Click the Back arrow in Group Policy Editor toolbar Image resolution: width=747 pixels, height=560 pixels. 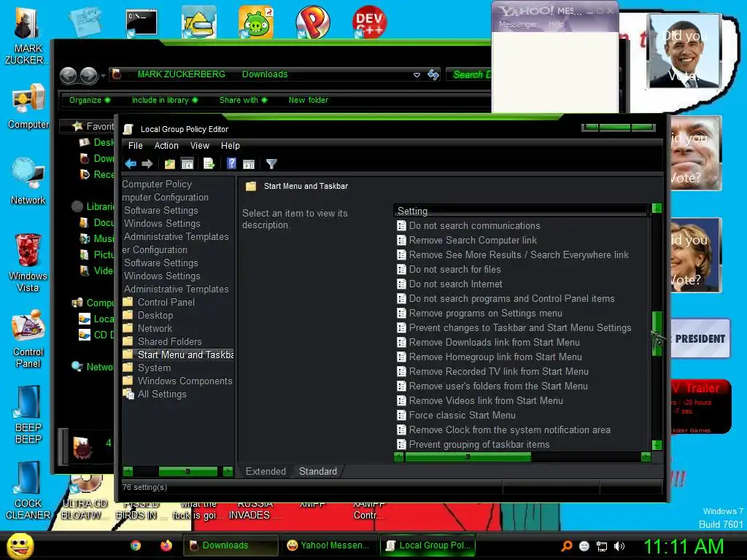pos(131,164)
